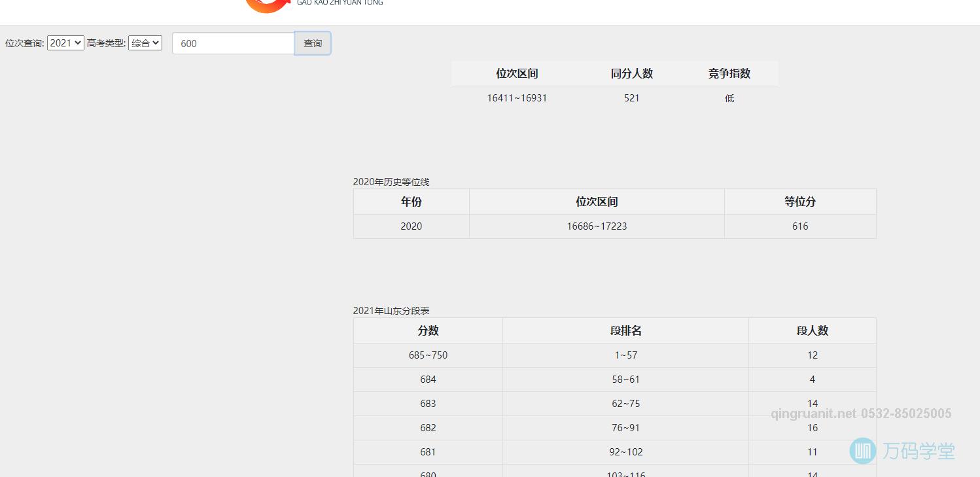
Task: Open the 高考类型 dropdown showing 综合
Action: tap(145, 43)
